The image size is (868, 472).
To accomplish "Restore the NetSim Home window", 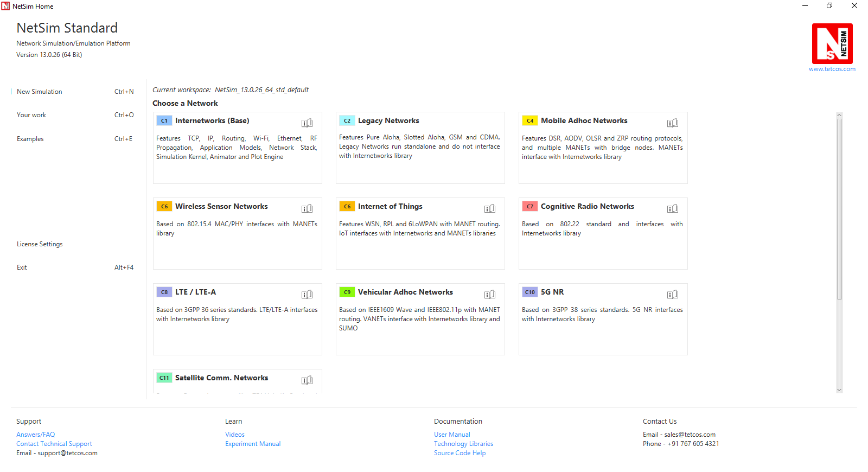I will [x=829, y=6].
